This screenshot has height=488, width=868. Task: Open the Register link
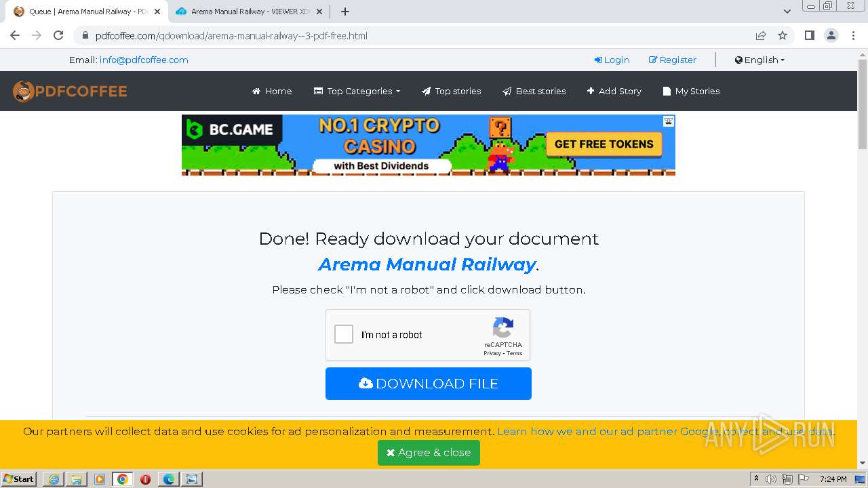pyautogui.click(x=673, y=60)
